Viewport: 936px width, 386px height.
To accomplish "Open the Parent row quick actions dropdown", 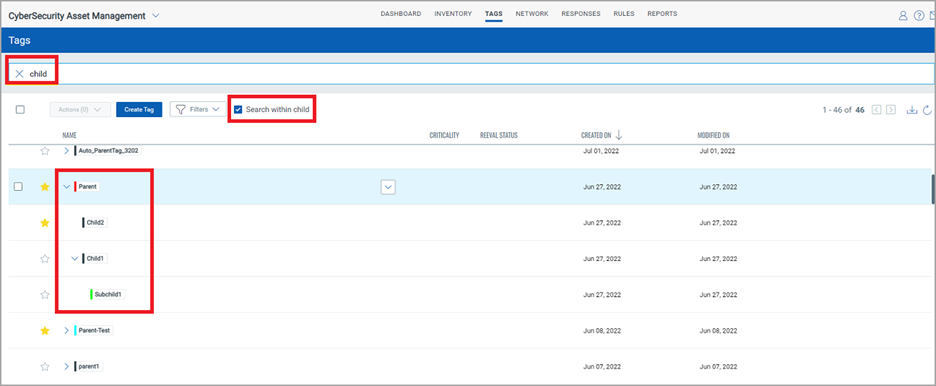I will [389, 187].
